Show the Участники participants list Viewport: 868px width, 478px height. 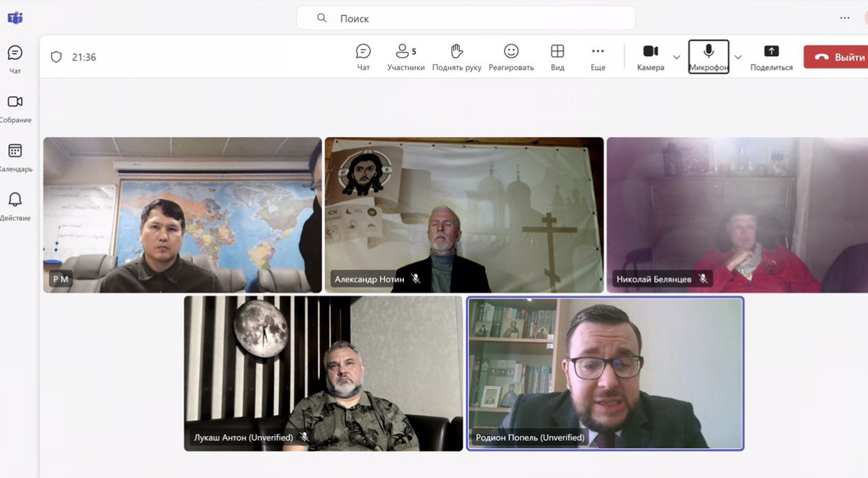pos(406,57)
